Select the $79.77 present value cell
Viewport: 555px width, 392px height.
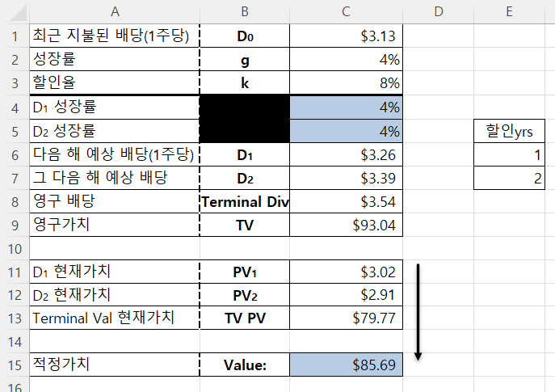[x=346, y=318]
